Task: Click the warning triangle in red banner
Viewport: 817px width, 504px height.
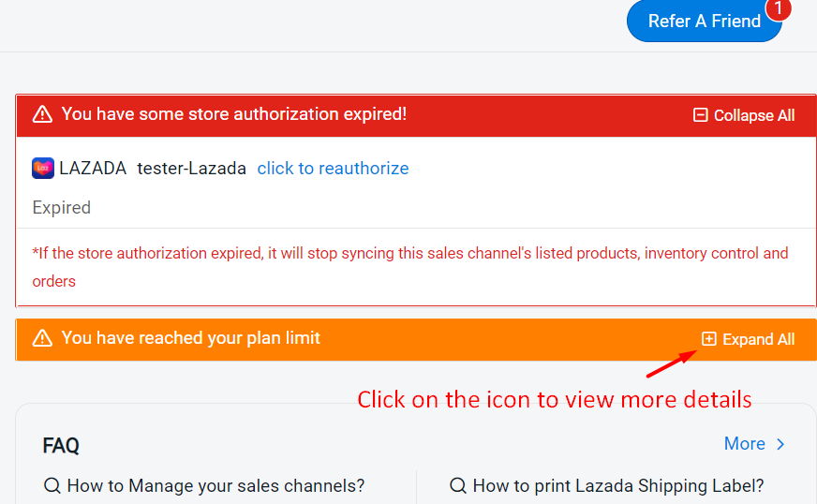Action: pyautogui.click(x=42, y=114)
